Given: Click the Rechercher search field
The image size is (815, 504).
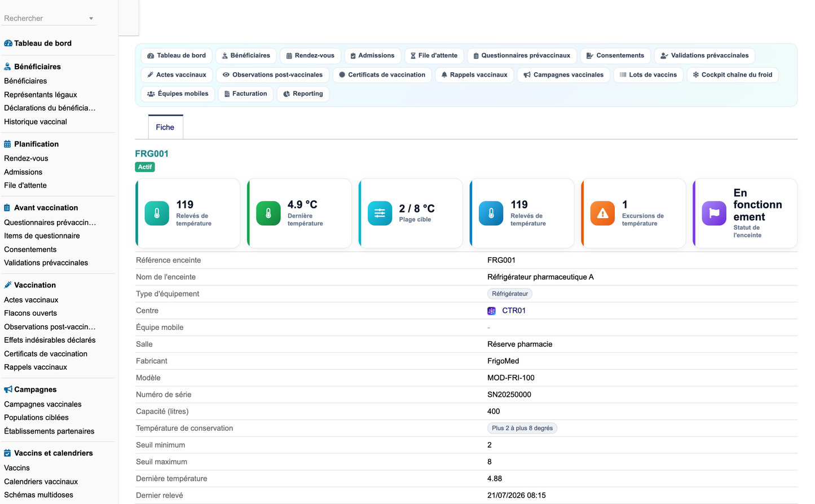Looking at the screenshot, I should (45, 19).
